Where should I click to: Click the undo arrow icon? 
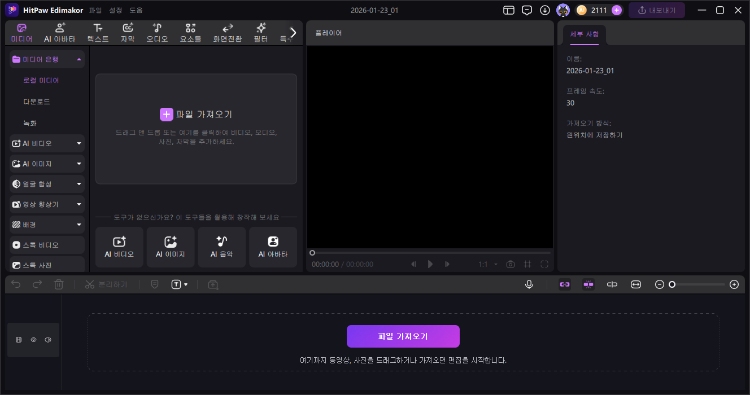coord(16,285)
